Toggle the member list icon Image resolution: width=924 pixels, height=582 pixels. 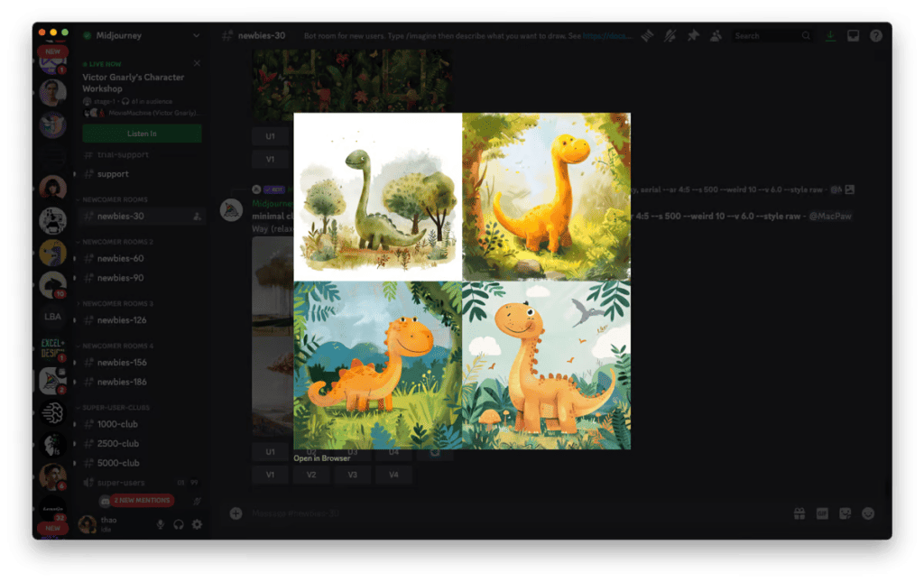716,36
